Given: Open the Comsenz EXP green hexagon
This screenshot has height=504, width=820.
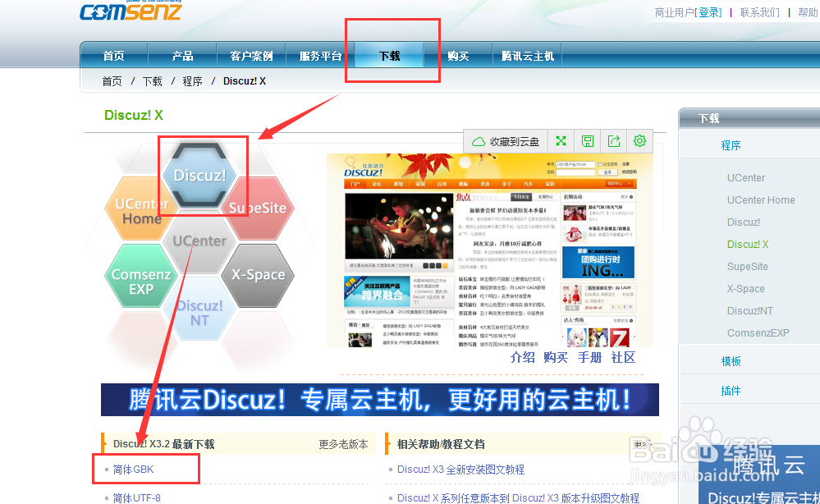Looking at the screenshot, I should tap(141, 276).
